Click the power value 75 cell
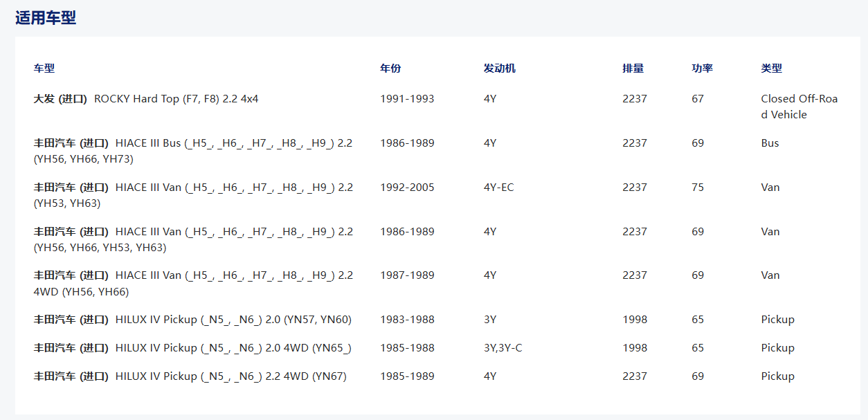This screenshot has height=420, width=868. pyautogui.click(x=697, y=188)
